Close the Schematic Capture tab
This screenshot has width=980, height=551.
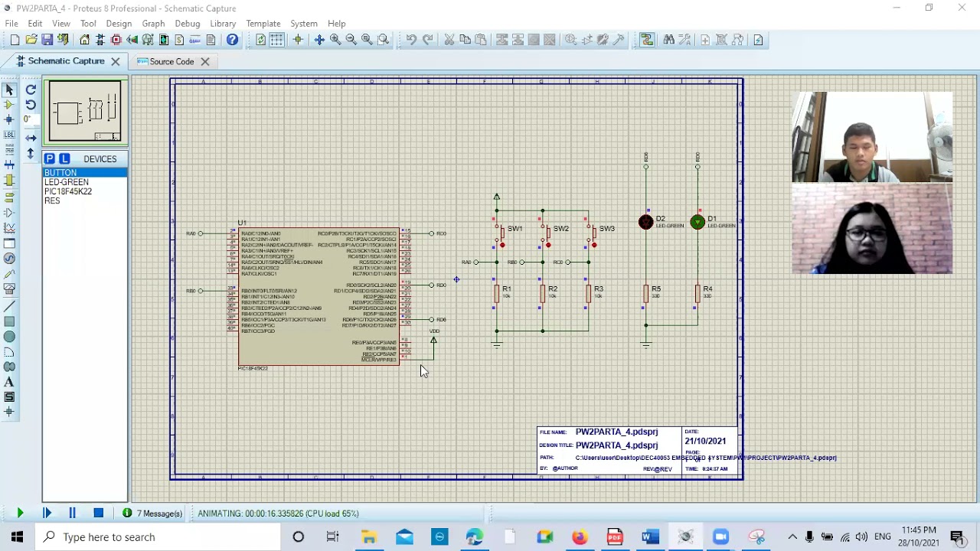[116, 61]
